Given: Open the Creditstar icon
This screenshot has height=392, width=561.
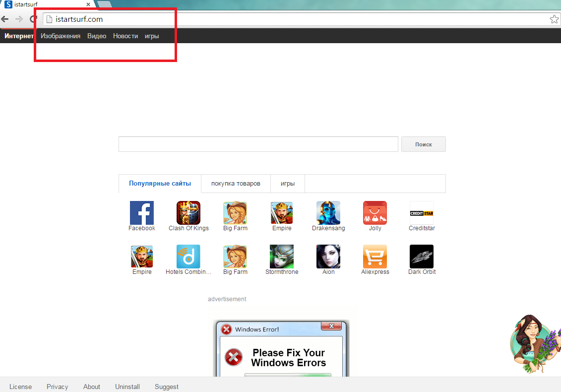Looking at the screenshot, I should [422, 213].
